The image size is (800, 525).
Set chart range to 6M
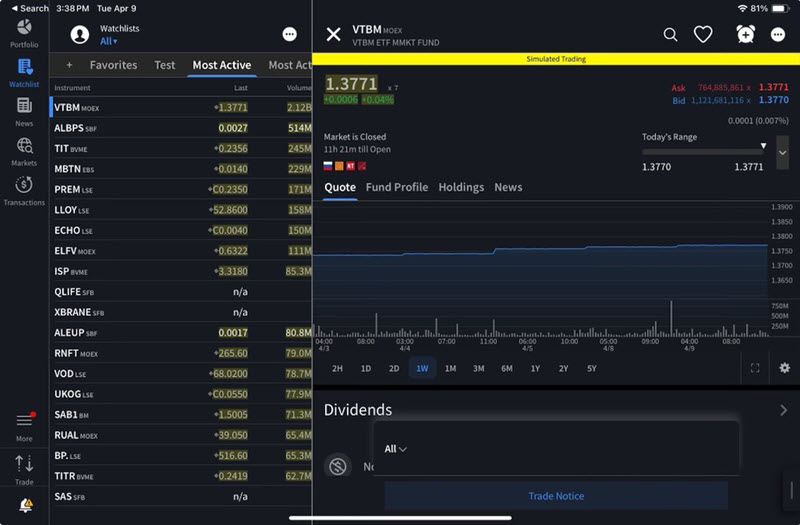click(507, 368)
